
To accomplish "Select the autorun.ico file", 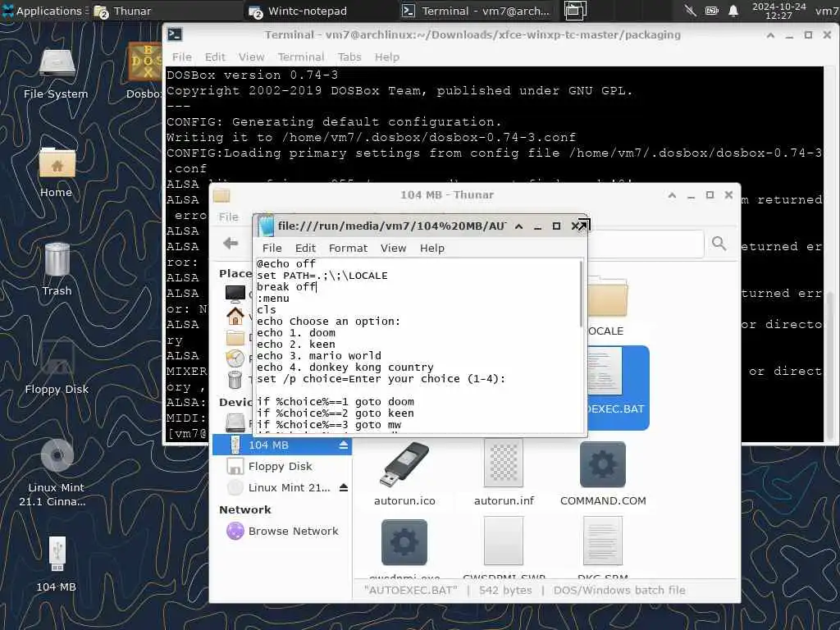I will tap(404, 474).
